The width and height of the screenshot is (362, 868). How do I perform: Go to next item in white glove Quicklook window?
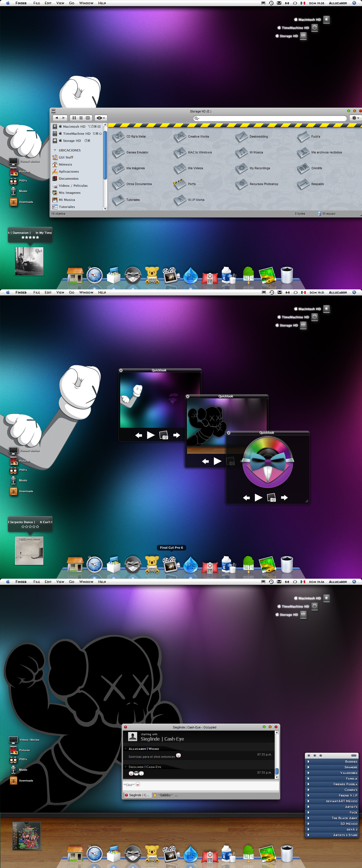point(176,435)
